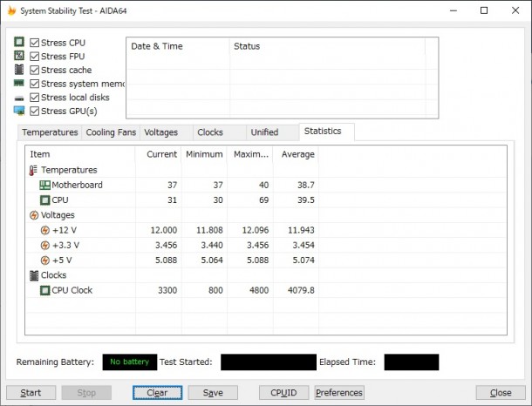Viewport: 532px width, 406px height.
Task: Click the +12 V voltage icon
Action: point(44,230)
